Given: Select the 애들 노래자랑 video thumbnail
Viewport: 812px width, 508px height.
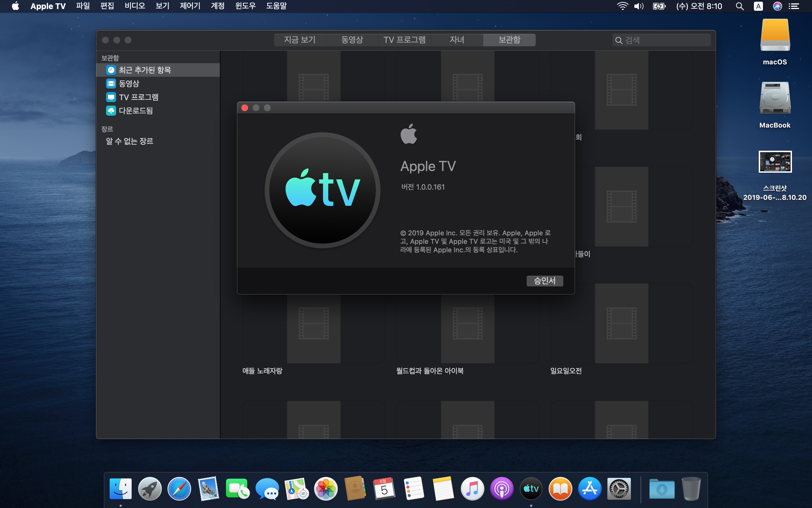Looking at the screenshot, I should [x=314, y=323].
